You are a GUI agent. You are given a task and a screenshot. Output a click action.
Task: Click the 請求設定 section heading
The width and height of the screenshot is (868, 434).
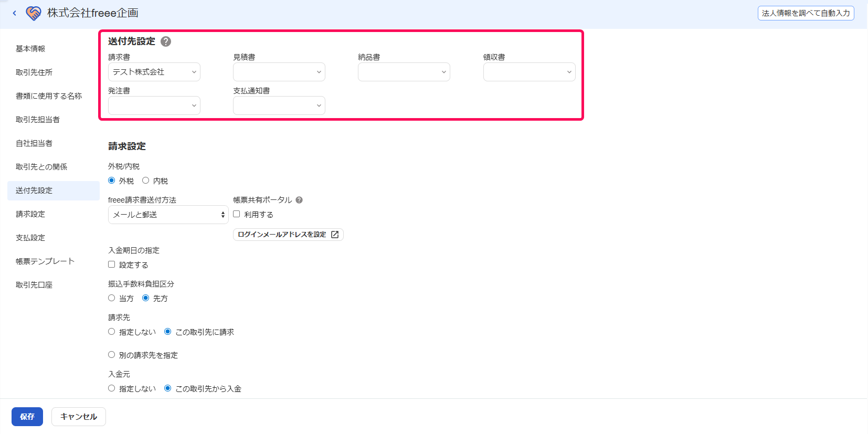click(127, 146)
